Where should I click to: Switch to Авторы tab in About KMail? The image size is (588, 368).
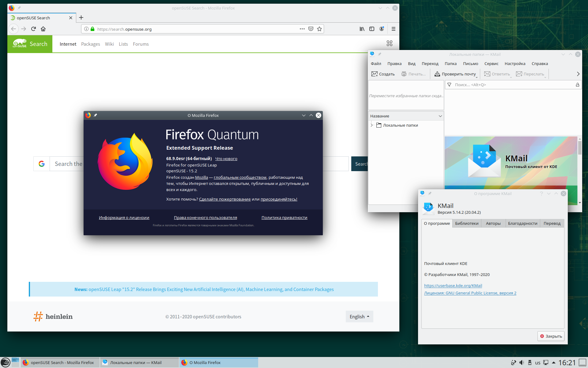(493, 223)
